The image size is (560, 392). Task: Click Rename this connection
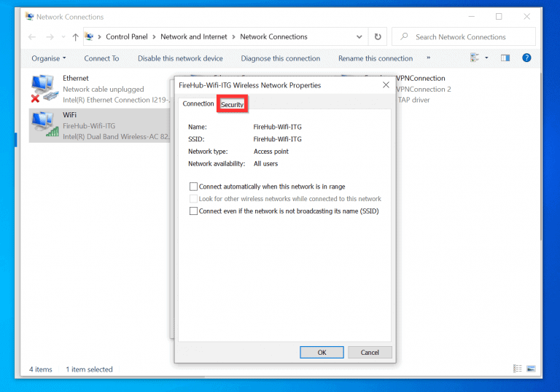(376, 58)
